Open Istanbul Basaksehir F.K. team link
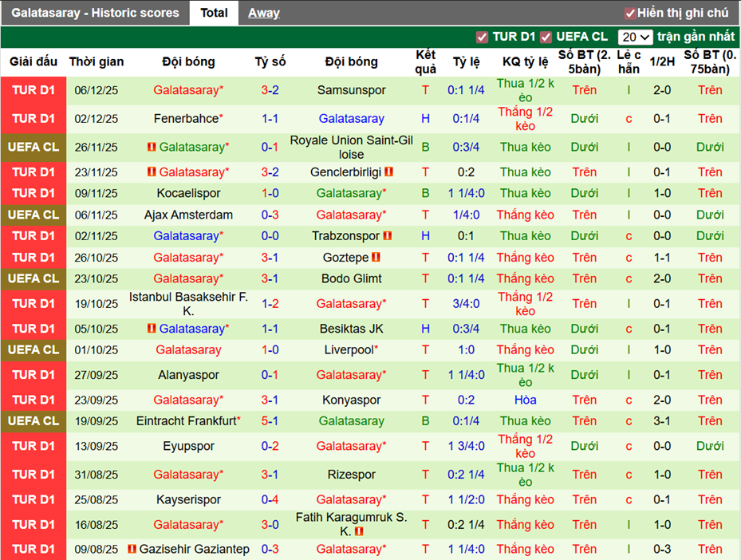Viewport: 741px width, 560px height. [x=188, y=303]
